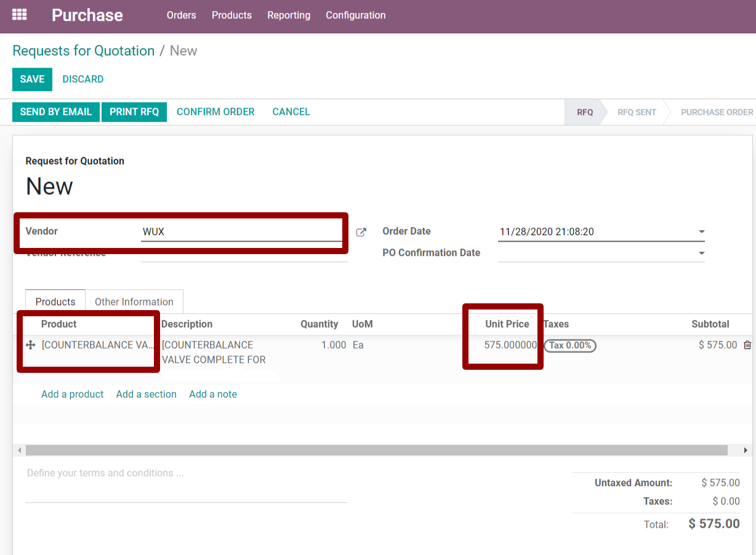Click the Add a section link
Viewport: 756px width, 555px height.
(x=146, y=394)
